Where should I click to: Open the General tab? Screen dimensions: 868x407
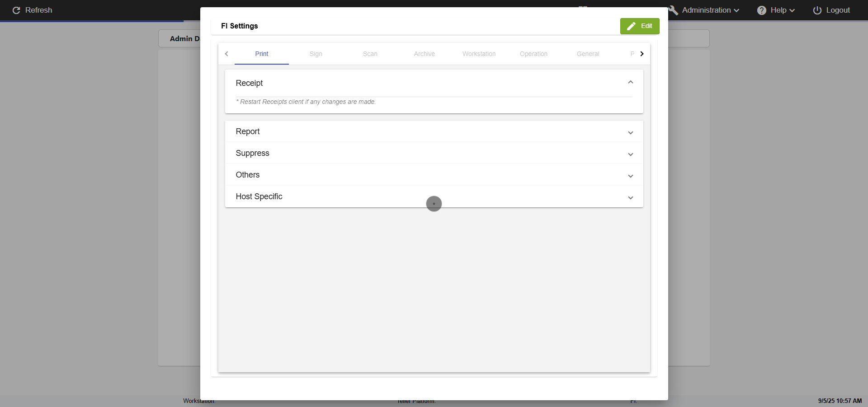coord(588,54)
